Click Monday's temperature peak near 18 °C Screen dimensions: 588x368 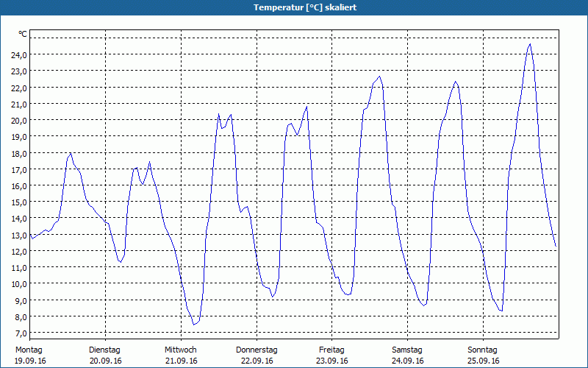click(x=71, y=153)
